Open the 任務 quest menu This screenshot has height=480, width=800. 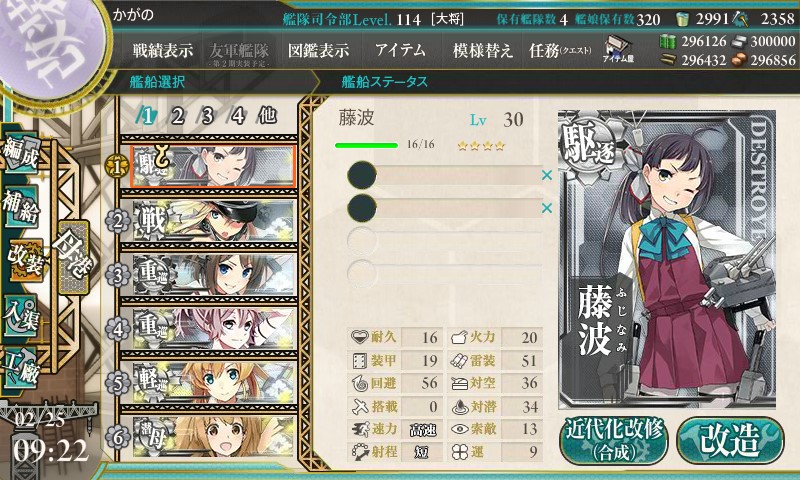560,50
